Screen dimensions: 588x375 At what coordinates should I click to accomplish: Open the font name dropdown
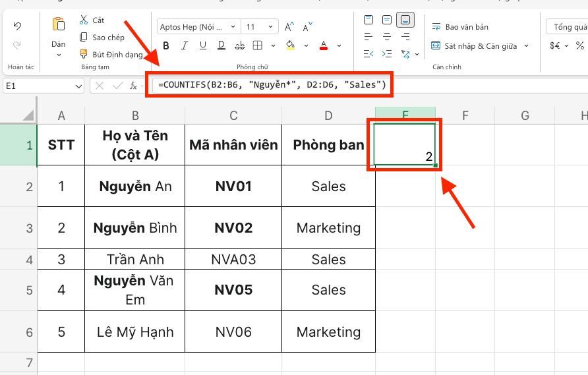233,26
